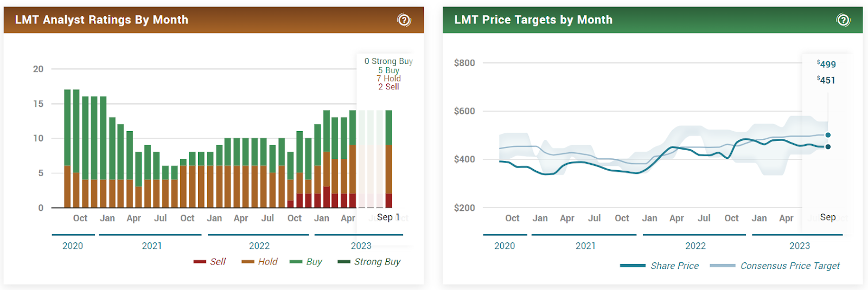Toggle Consensus Price Target line in legend
868x290 pixels.
(775, 266)
